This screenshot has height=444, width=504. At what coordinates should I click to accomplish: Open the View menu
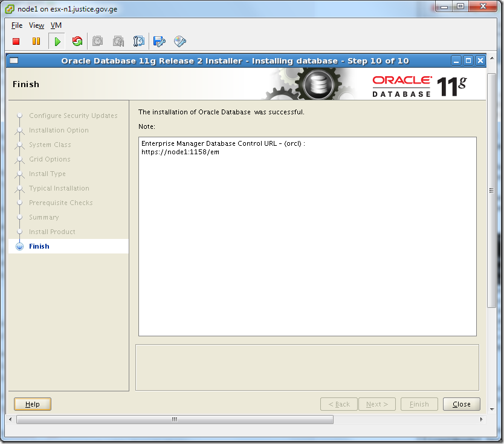pos(36,25)
